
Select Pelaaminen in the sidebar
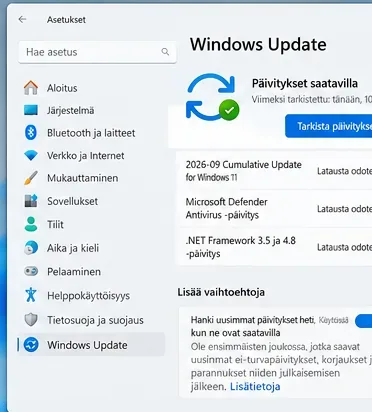[x=74, y=272]
